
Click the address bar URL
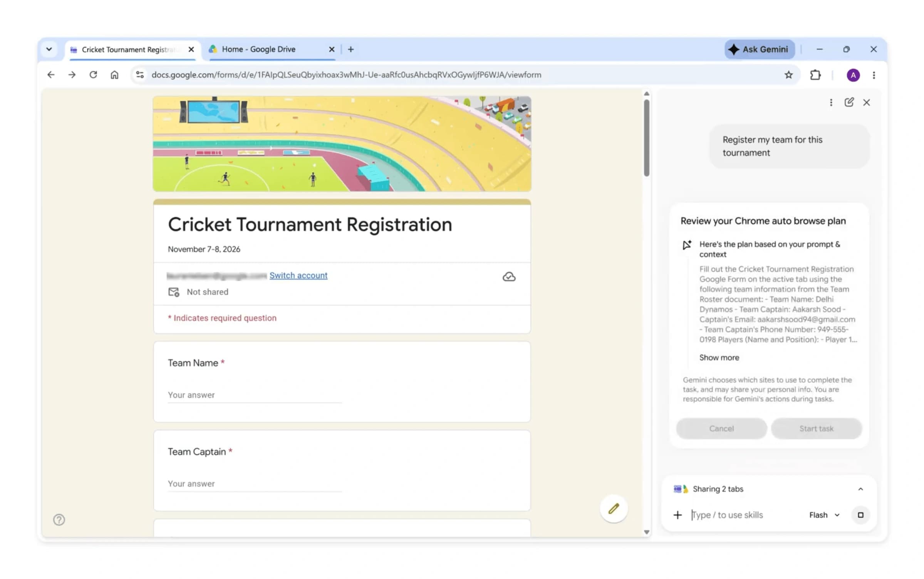pos(346,75)
